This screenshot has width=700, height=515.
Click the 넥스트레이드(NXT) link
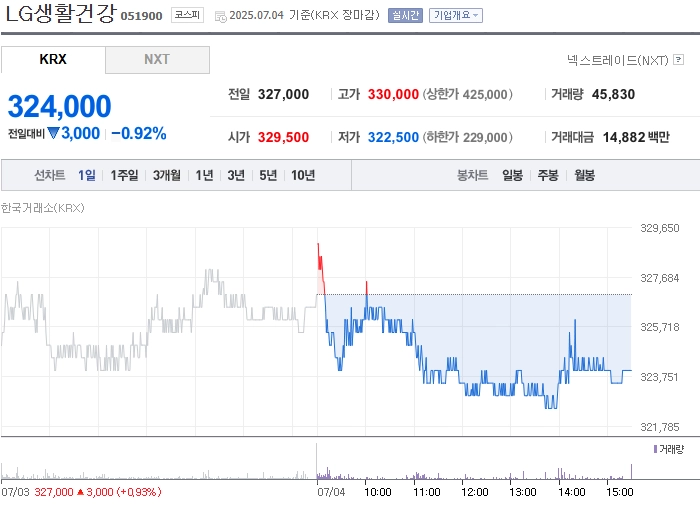618,60
